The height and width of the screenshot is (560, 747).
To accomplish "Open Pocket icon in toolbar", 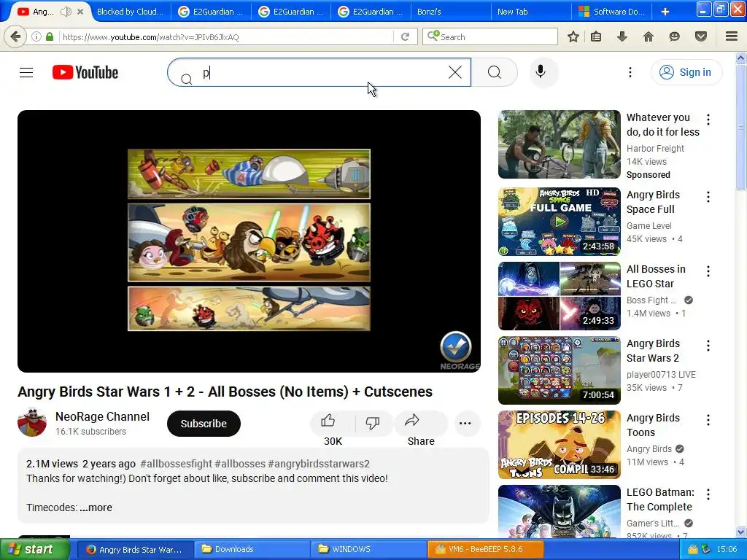I will click(700, 36).
